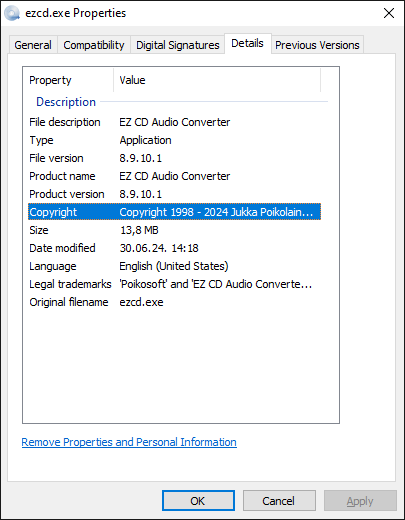The width and height of the screenshot is (405, 520).
Task: Click the highlighted Copyright row
Action: (174, 212)
